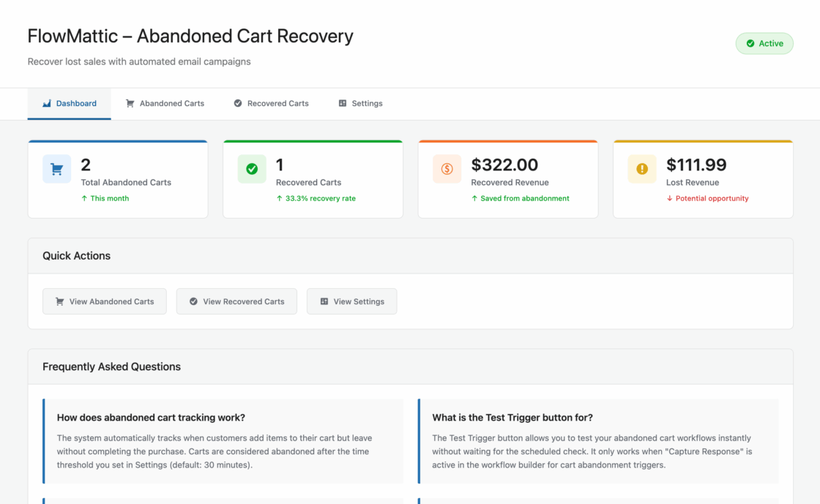The width and height of the screenshot is (820, 504).
Task: Click the $111.99 Lost Revenue value
Action: coord(696,165)
